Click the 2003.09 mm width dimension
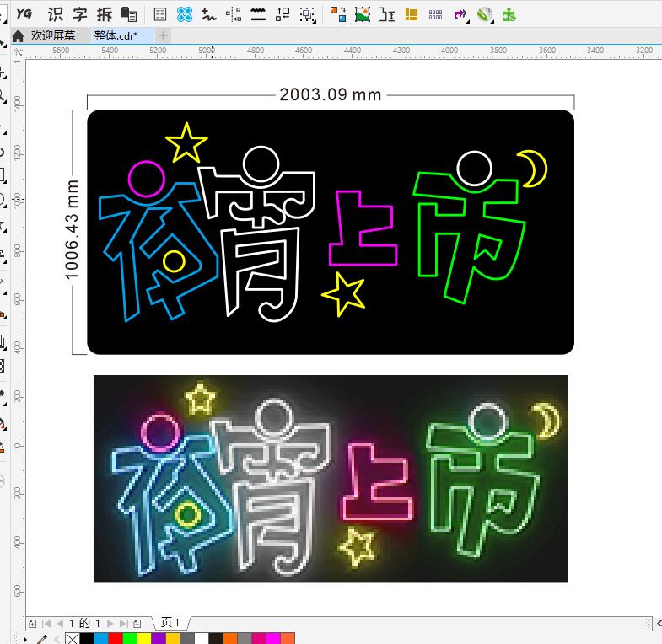Image resolution: width=662 pixels, height=644 pixels. 330,94
